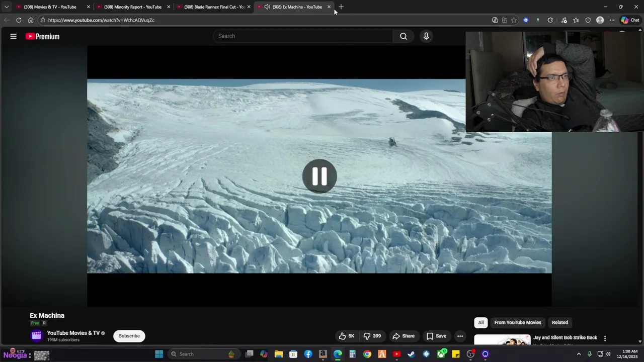This screenshot has width=644, height=362.
Task: Open the browser profile avatar
Action: pyautogui.click(x=600, y=20)
